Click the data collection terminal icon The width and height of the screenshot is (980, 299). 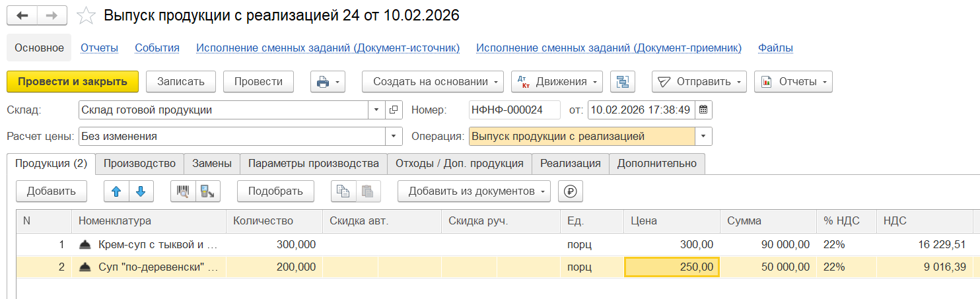(207, 191)
